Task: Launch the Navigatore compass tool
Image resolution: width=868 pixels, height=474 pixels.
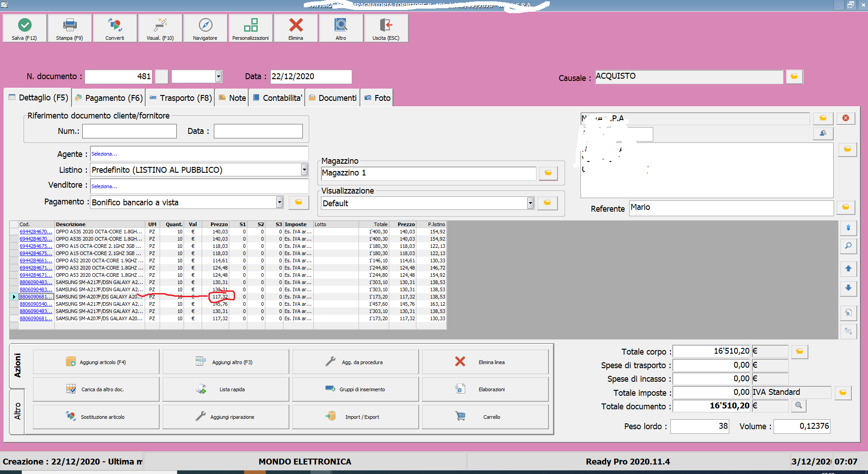Action: point(205,28)
